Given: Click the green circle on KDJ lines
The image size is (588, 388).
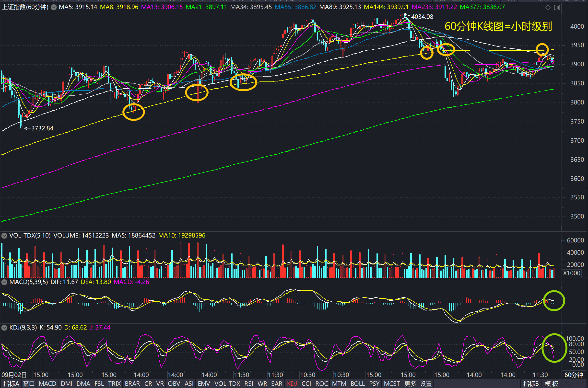Looking at the screenshot, I should [554, 348].
